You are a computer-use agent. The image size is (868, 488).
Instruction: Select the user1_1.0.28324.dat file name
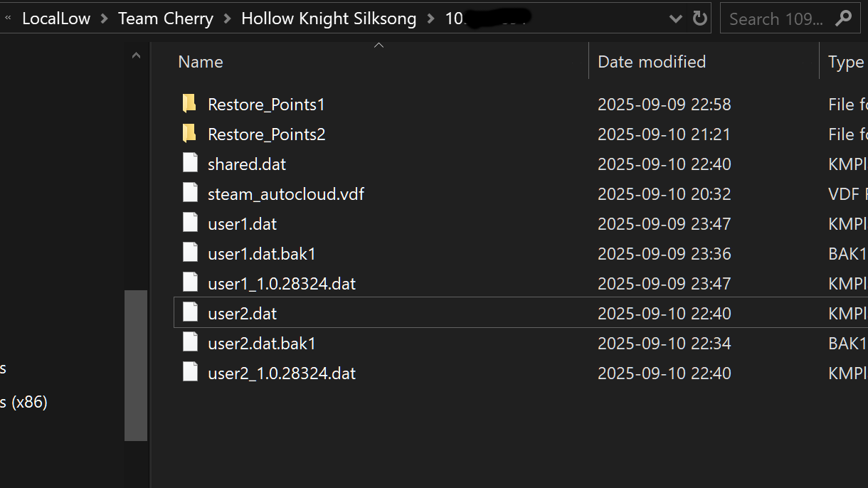point(282,284)
